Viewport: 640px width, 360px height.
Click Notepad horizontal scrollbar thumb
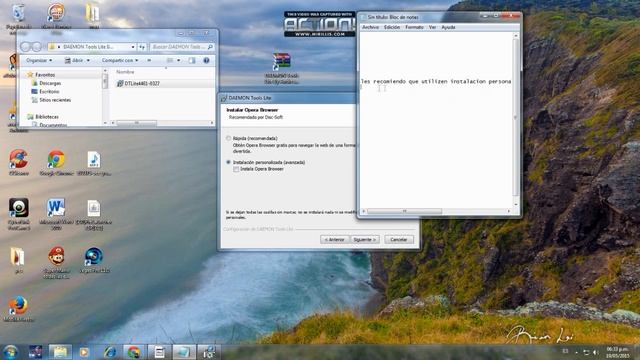tap(404, 211)
